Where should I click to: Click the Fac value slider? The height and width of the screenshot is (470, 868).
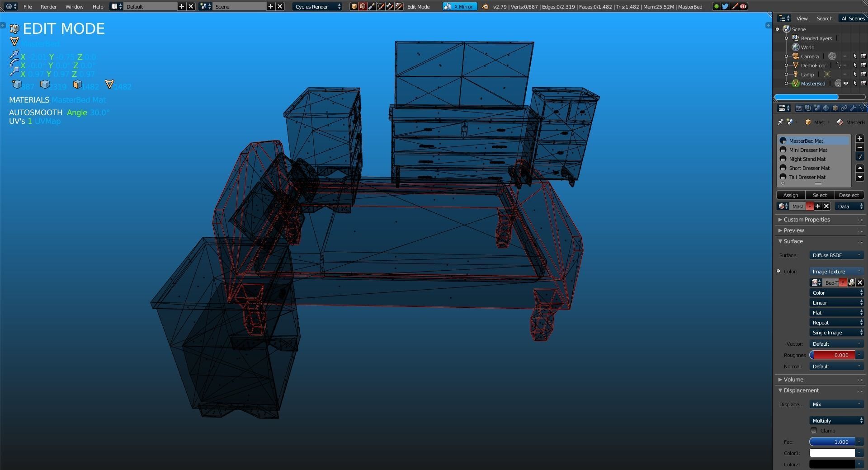pyautogui.click(x=832, y=442)
